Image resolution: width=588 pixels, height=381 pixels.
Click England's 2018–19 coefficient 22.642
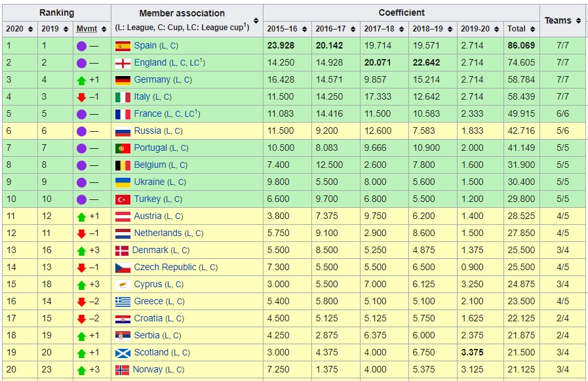426,62
